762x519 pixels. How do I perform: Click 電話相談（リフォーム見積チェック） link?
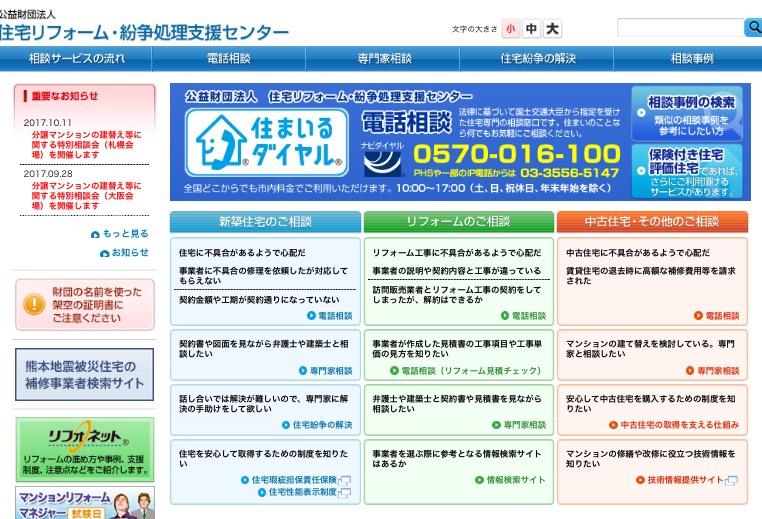pyautogui.click(x=468, y=370)
